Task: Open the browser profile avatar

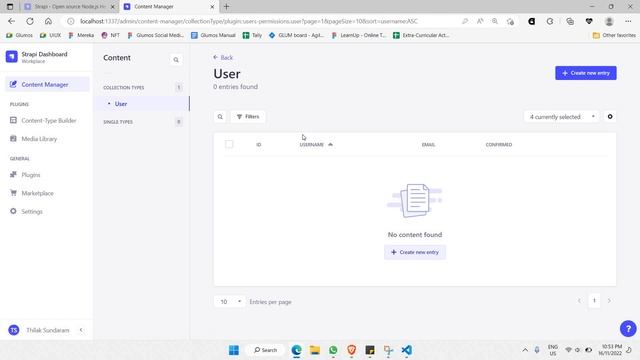Action: (x=609, y=21)
